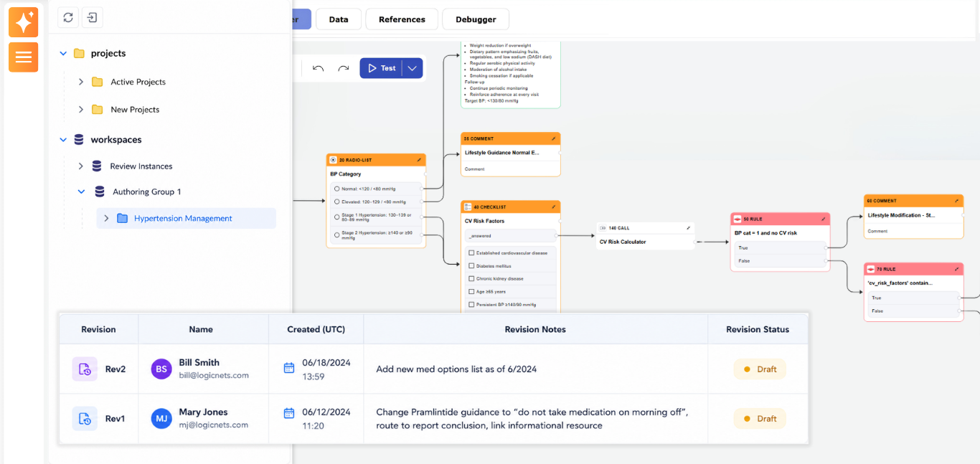Image resolution: width=980 pixels, height=464 pixels.
Task: Collapse the workspaces tree chevron
Action: coord(63,140)
